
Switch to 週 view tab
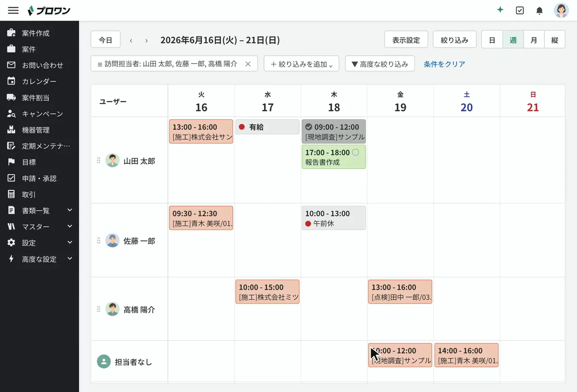click(x=513, y=40)
